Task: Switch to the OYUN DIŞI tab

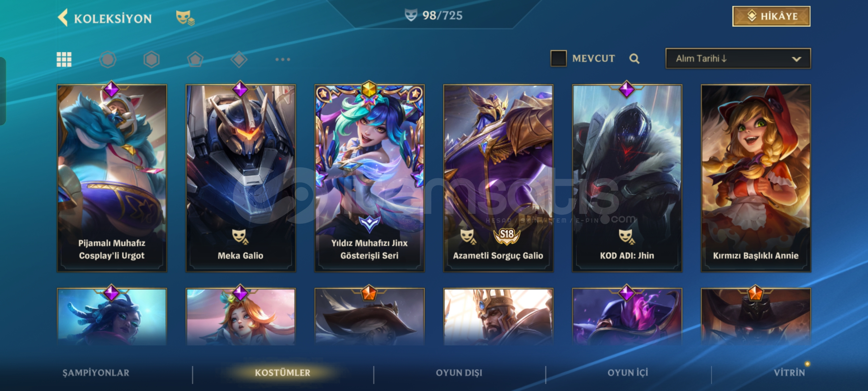Action: coord(459,373)
